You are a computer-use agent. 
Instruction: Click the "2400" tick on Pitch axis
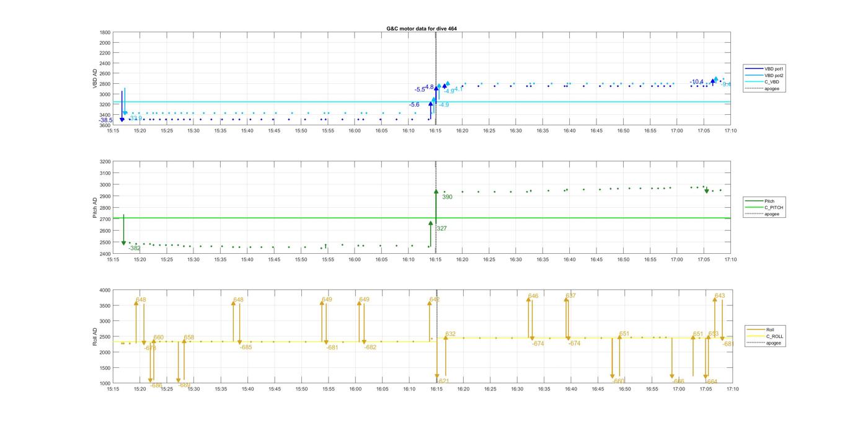tap(105, 254)
